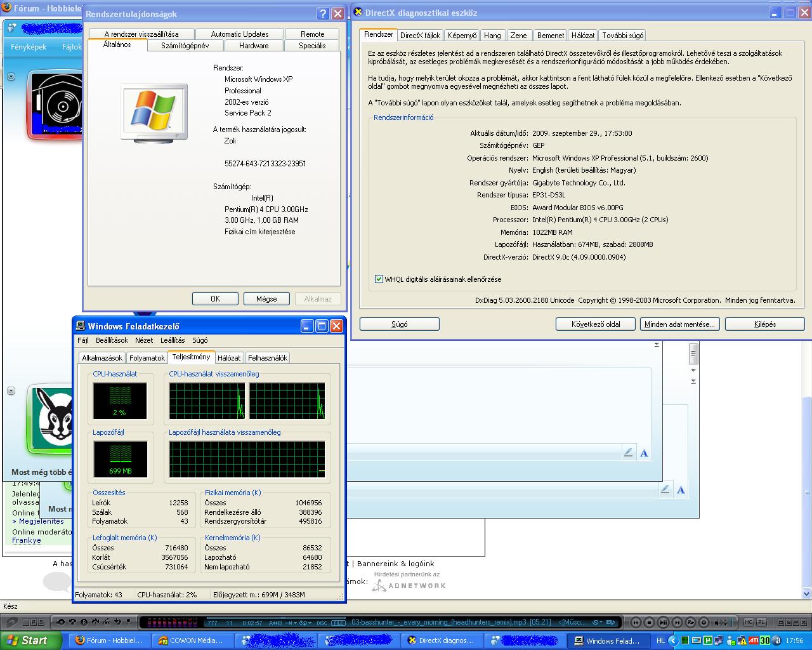The image size is (812, 650).
Task: Click the Task Manager title bar icon
Action: [81, 326]
